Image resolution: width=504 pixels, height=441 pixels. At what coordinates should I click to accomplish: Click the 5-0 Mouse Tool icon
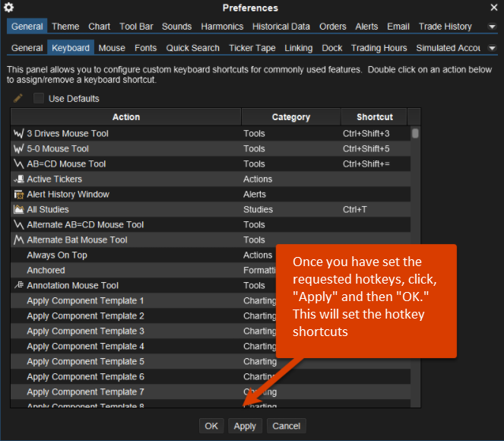pyautogui.click(x=19, y=148)
